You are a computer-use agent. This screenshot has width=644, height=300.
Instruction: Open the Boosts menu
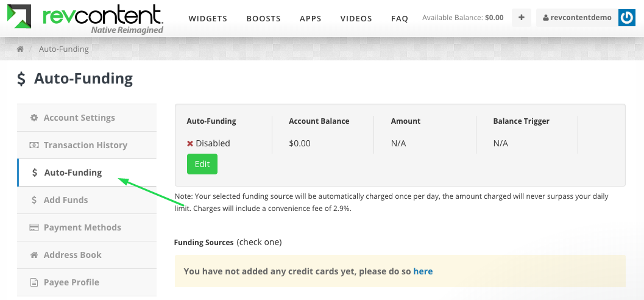pos(264,18)
